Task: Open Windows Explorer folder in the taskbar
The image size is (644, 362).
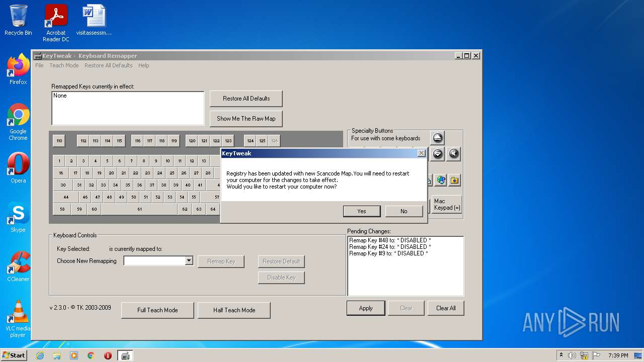Action: pos(57,355)
